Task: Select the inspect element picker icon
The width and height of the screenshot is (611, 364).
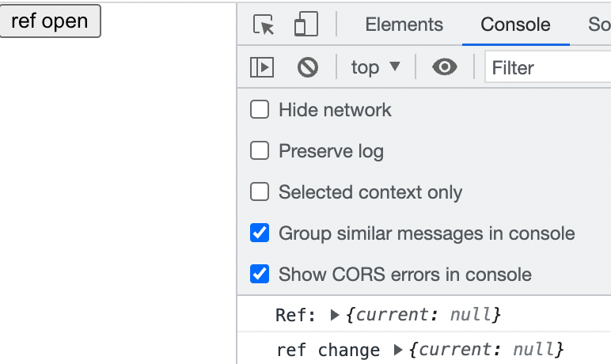Action: (x=264, y=25)
